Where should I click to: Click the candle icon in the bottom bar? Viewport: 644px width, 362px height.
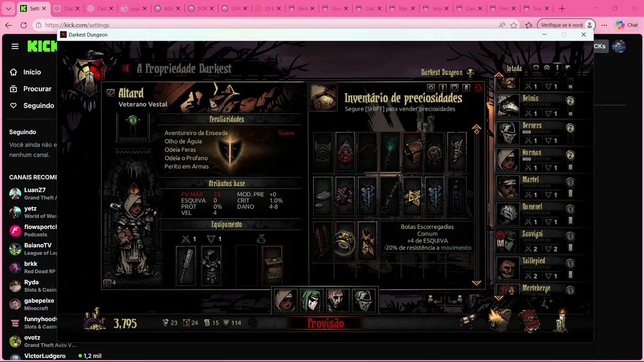coord(561,320)
